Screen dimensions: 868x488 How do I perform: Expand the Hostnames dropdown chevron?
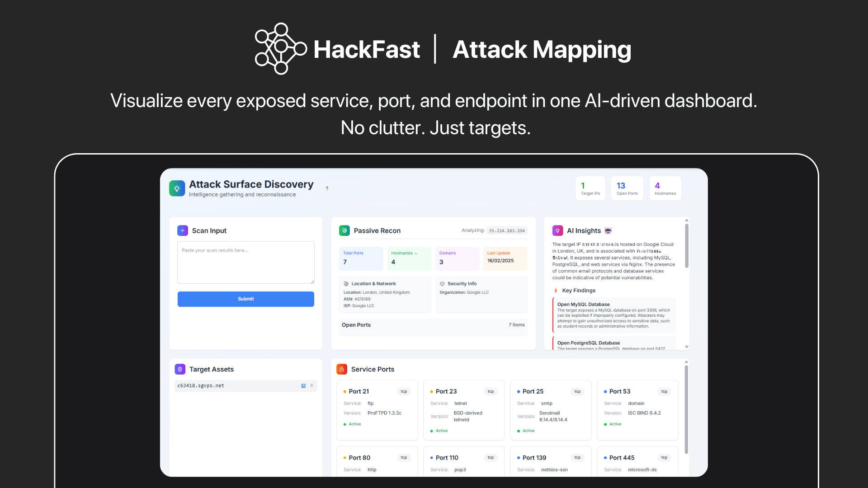click(x=416, y=253)
